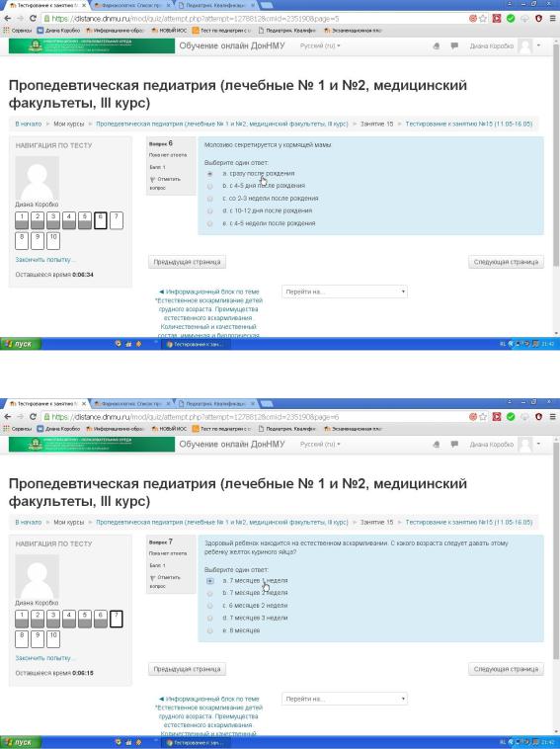Go to question 10 in question 6 window's navigation

(x=53, y=241)
